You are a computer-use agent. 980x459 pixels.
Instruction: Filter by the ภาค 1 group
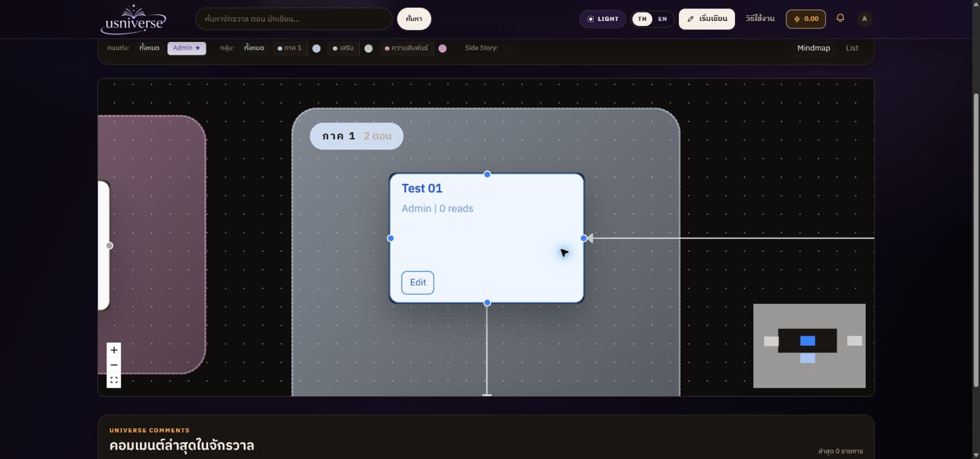(290, 48)
